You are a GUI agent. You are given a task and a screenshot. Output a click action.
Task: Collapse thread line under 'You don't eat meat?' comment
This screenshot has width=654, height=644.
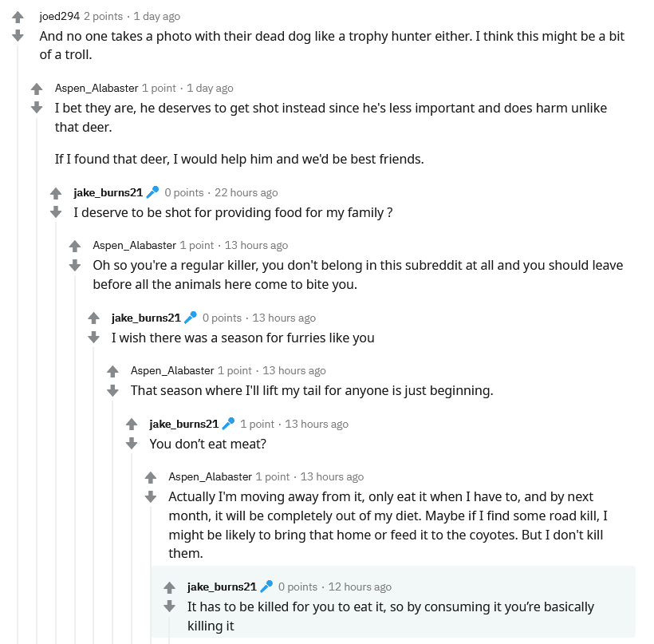point(132,548)
